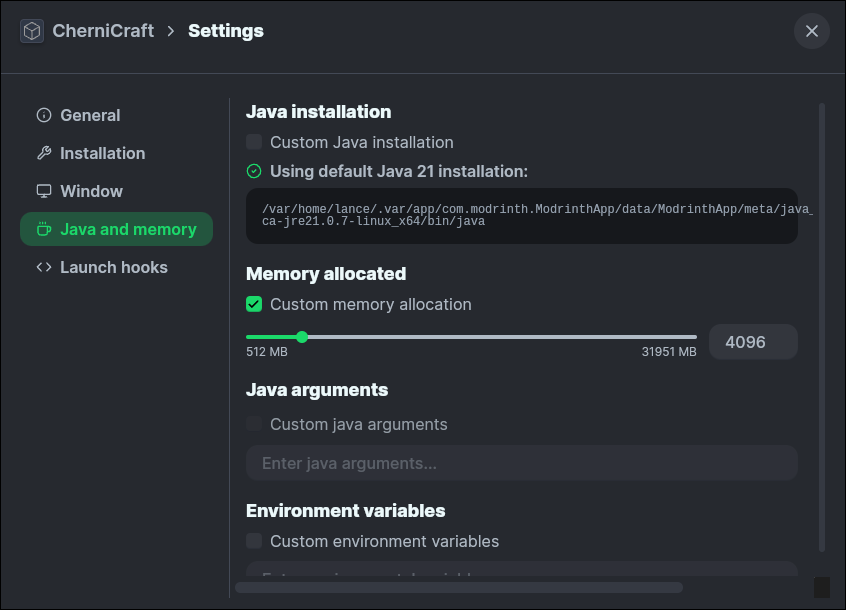Go to the Launch hooks section
This screenshot has width=846, height=610.
113,267
